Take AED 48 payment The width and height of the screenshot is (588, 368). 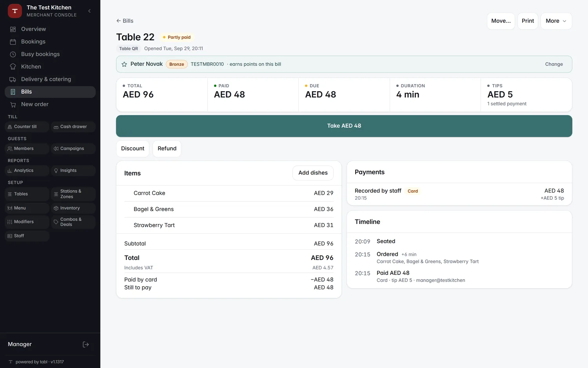(x=344, y=126)
